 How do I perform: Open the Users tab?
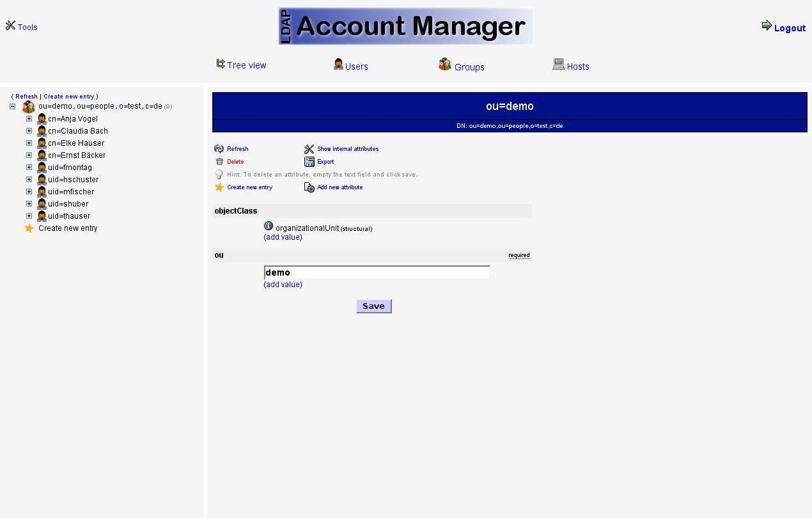[x=351, y=66]
